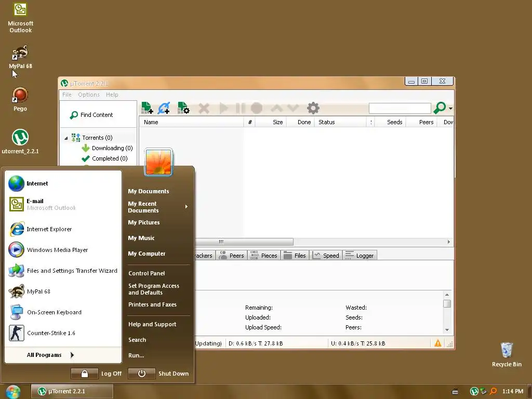Click the download speed status text
Image resolution: width=532 pixels, height=399 pixels.
[x=256, y=343]
